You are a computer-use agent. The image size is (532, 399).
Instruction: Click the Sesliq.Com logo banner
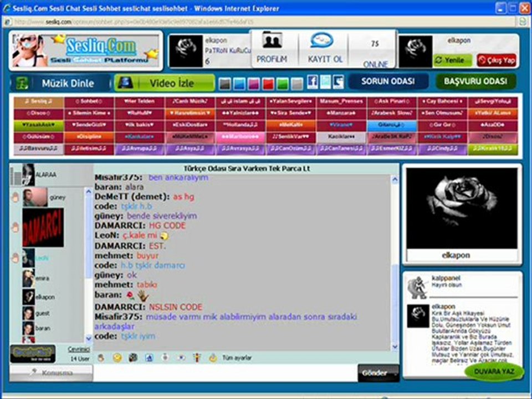pos(85,50)
